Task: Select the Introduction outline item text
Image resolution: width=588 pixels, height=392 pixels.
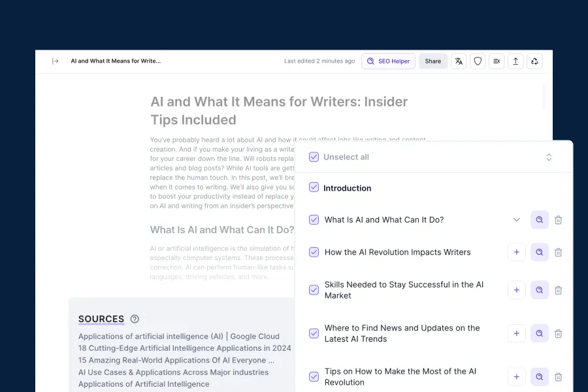Action: (348, 188)
